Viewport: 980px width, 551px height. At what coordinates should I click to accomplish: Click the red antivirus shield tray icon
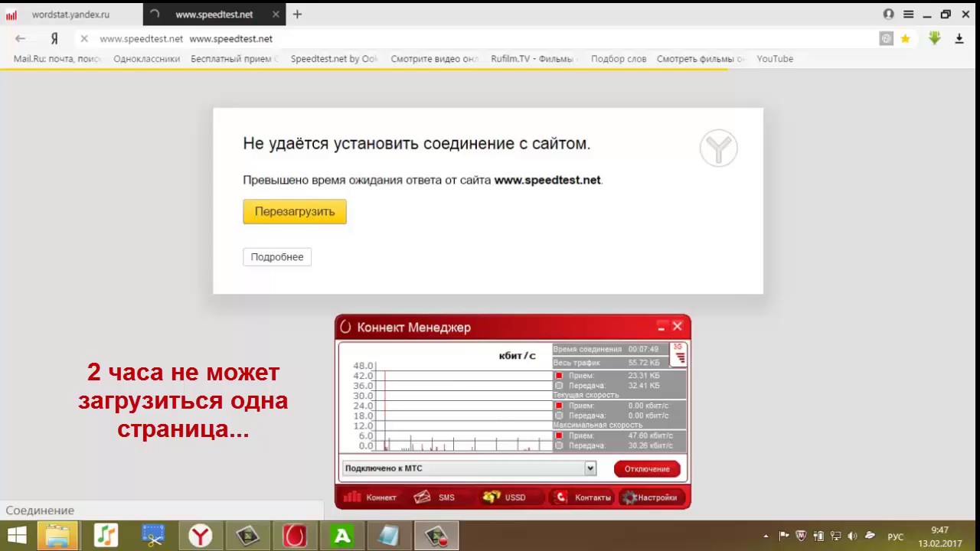tap(801, 536)
